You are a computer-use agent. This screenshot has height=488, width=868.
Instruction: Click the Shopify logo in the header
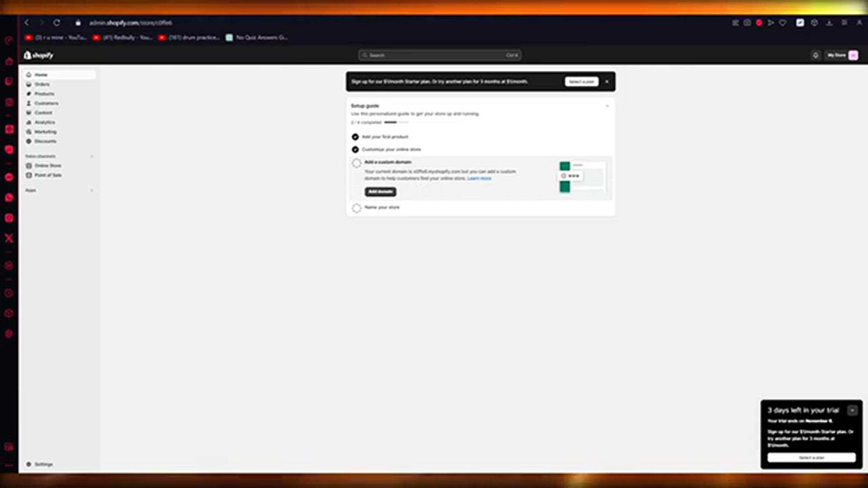pyautogui.click(x=38, y=55)
